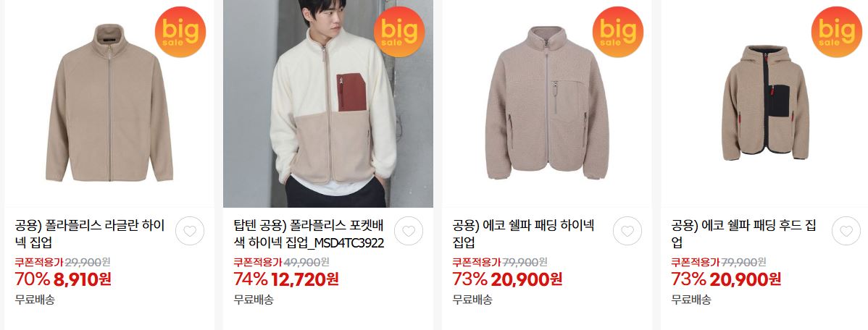Add the 8,910원 raglan high-neck zip-up to wishlist

click(190, 231)
